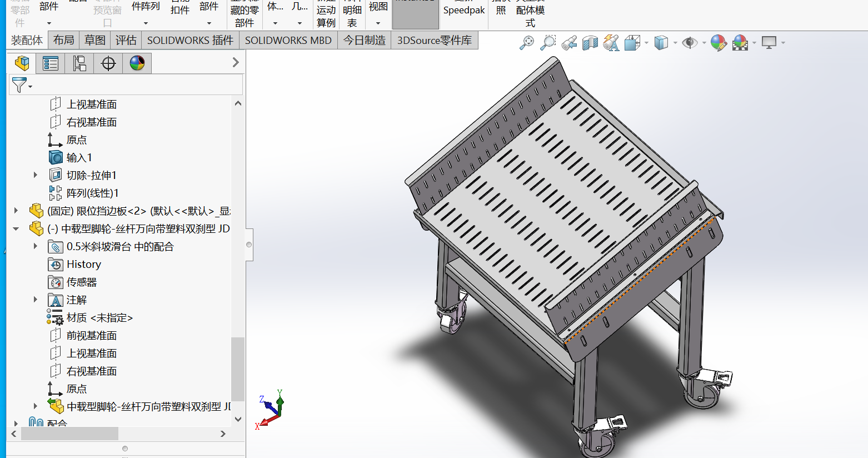Open the SOLIDWORKS MBD tab
This screenshot has width=868, height=458.
[288, 40]
